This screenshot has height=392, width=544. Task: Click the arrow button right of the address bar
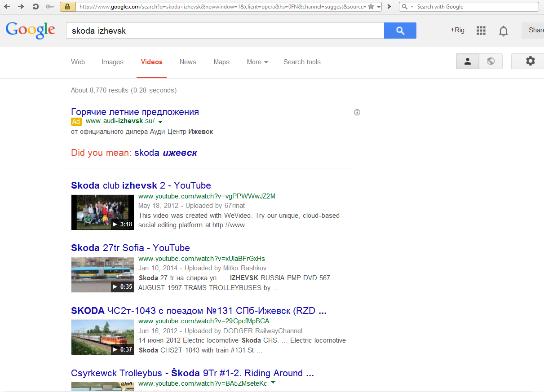389,7
